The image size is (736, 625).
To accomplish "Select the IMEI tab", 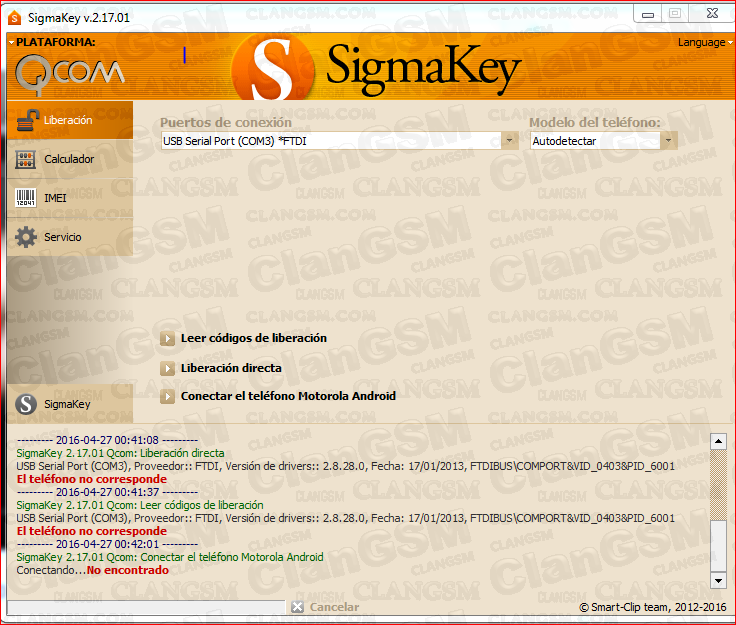I will (x=70, y=198).
